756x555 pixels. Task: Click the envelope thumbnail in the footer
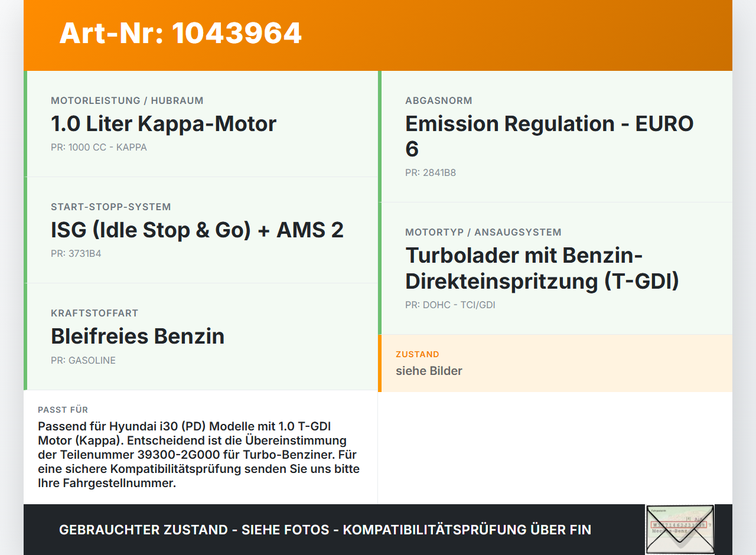click(680, 529)
